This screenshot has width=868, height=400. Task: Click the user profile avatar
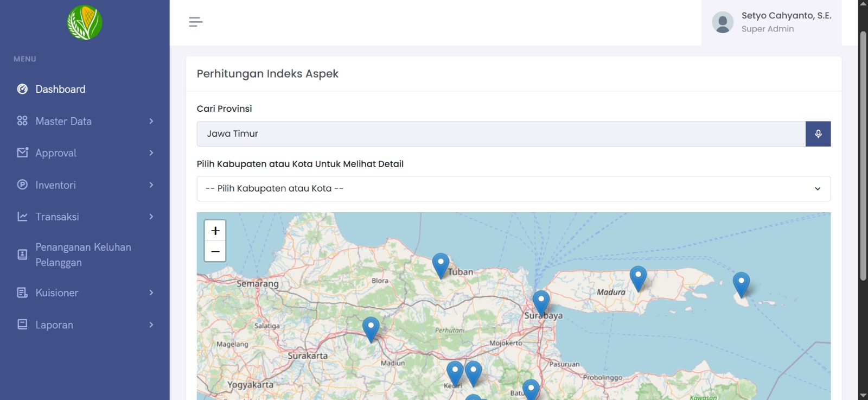723,23
